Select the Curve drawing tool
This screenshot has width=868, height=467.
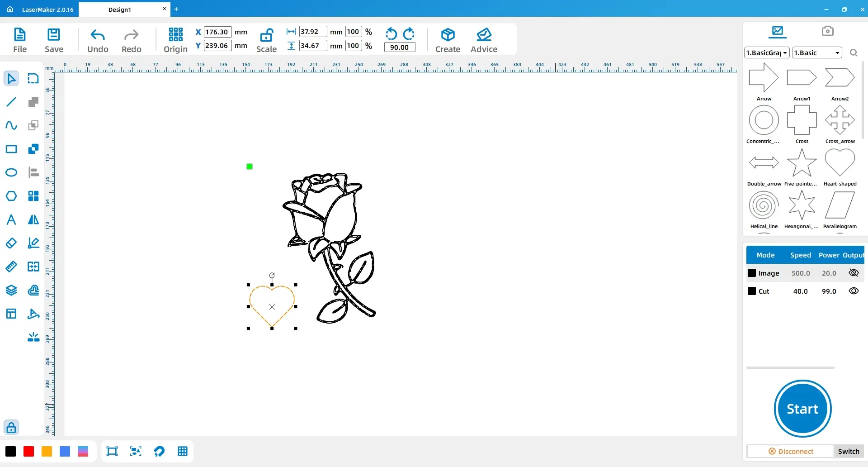pyautogui.click(x=11, y=125)
